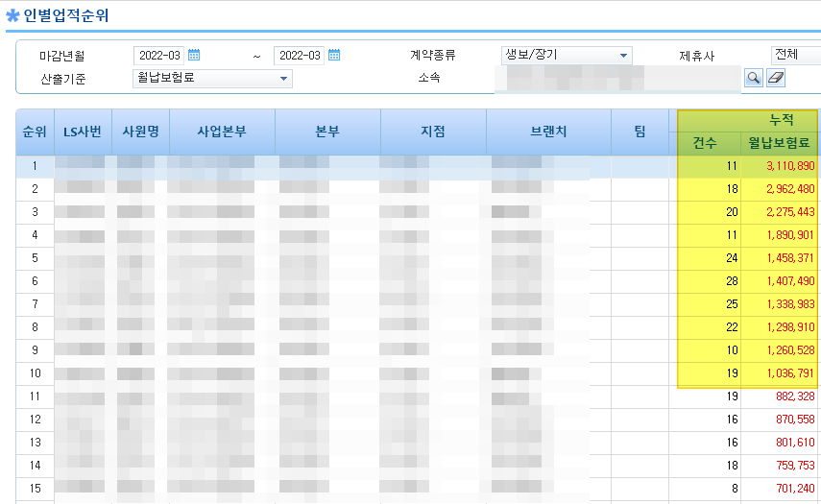Click premium value 1,260,528
This screenshot has width=821, height=504.
790,350
